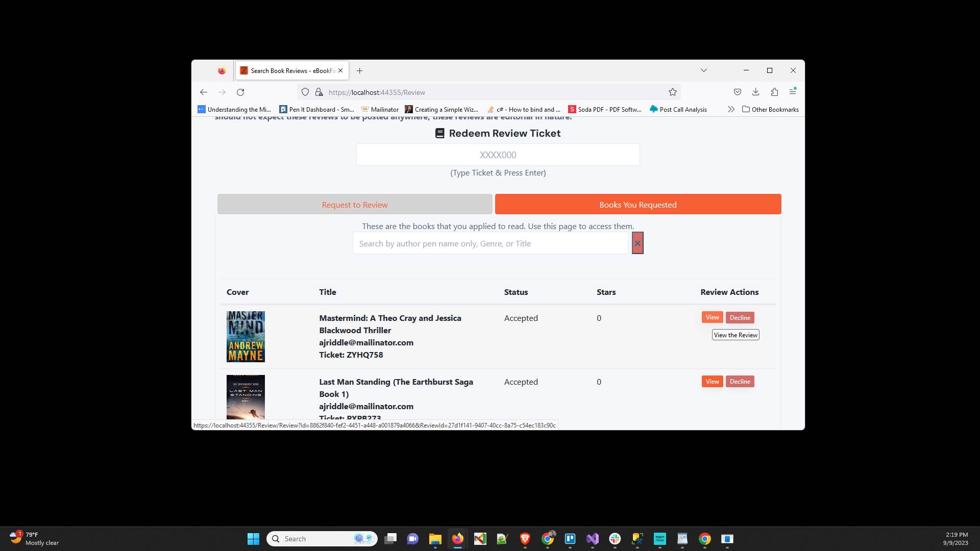
Task: Switch to the Books You Requested tab
Action: (638, 204)
